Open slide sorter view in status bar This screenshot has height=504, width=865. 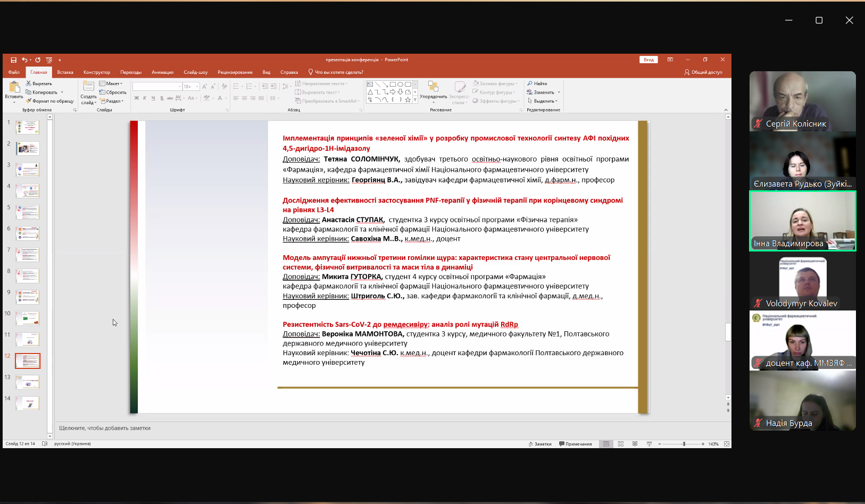(x=620, y=444)
